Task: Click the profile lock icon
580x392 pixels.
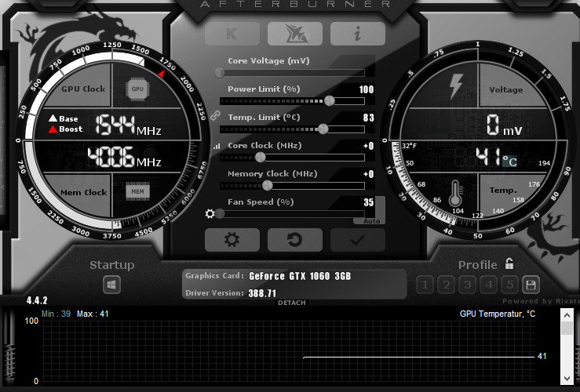Action: (509, 263)
